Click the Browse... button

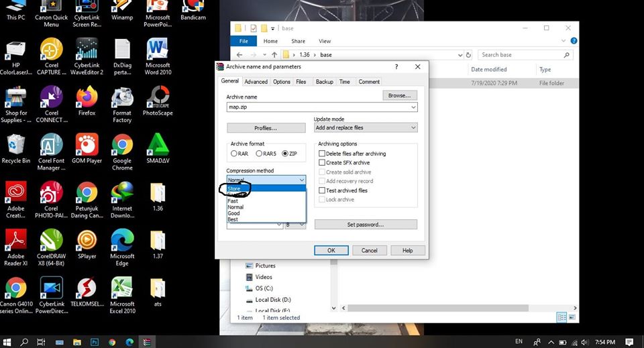pyautogui.click(x=400, y=95)
